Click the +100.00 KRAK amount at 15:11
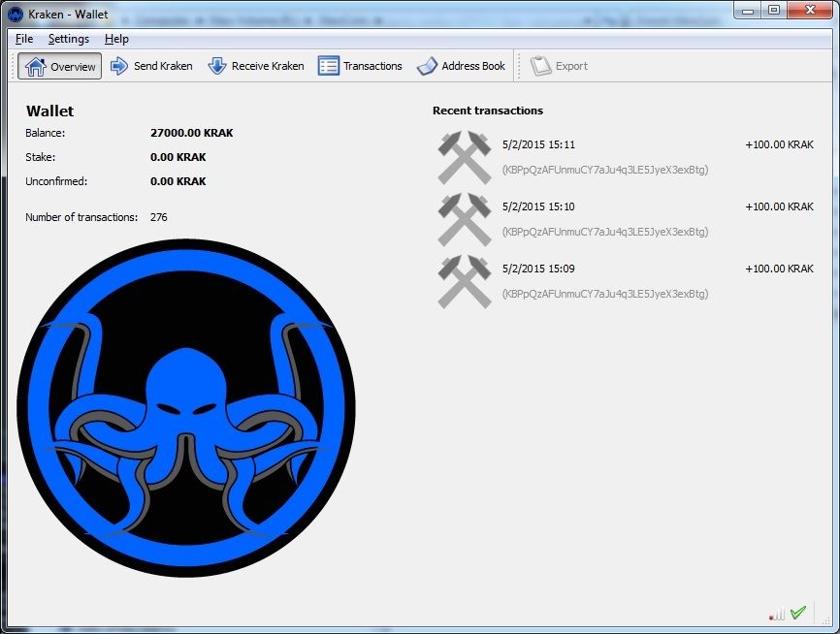840x634 pixels. point(780,144)
